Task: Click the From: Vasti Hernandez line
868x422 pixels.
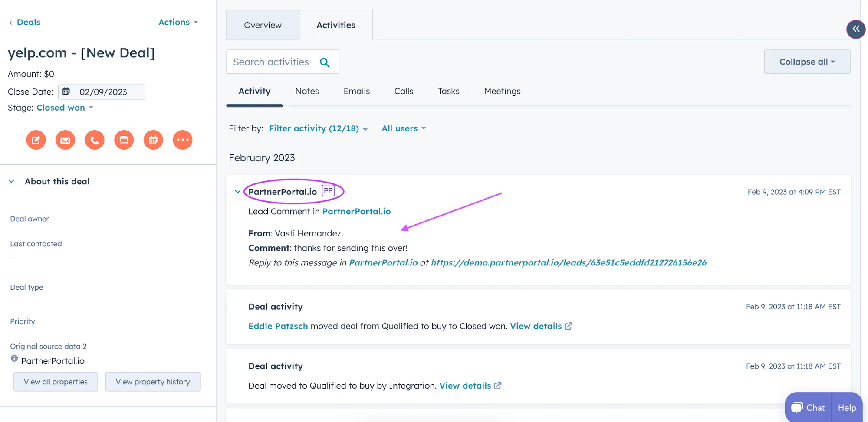Action: click(x=295, y=233)
